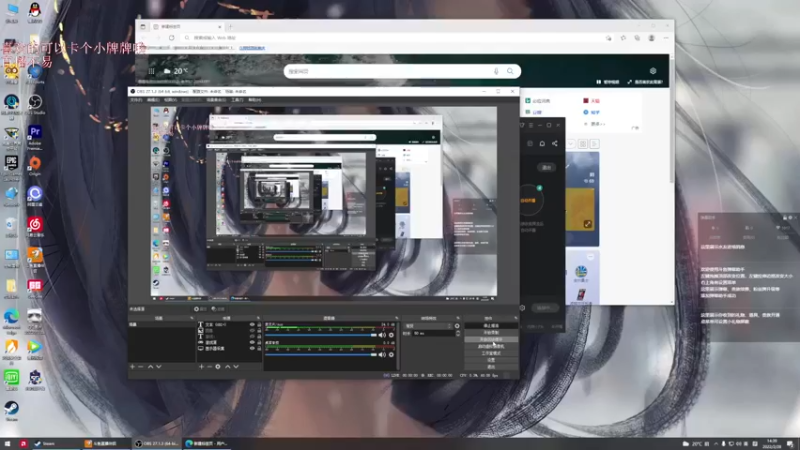Remove selected source with minus icon
The width and height of the screenshot is (800, 450).
click(209, 367)
